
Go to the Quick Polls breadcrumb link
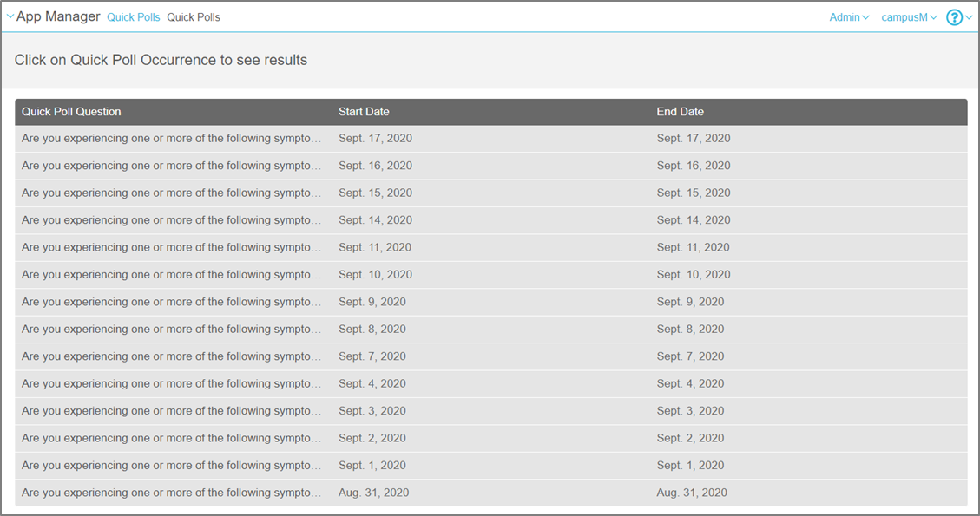click(x=133, y=17)
